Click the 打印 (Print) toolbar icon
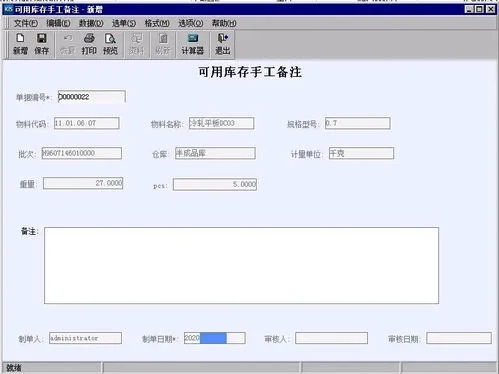The width and height of the screenshot is (499, 374). point(89,44)
